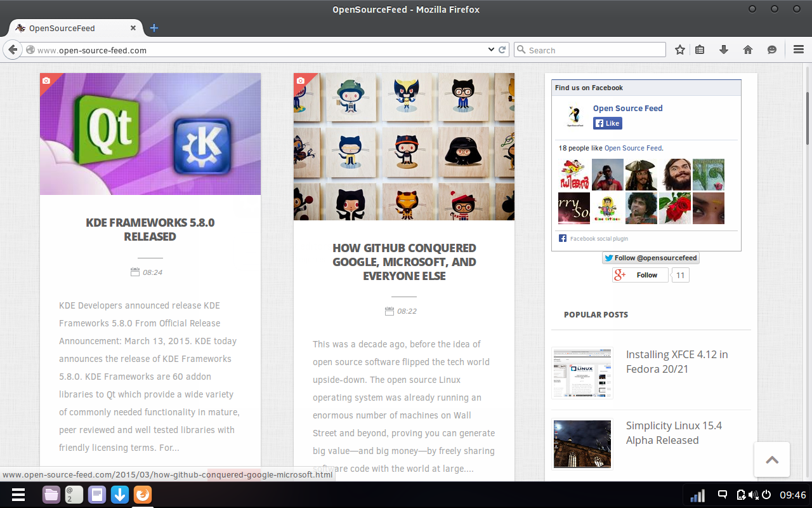Close the OpenSourceFeed tab

point(133,28)
